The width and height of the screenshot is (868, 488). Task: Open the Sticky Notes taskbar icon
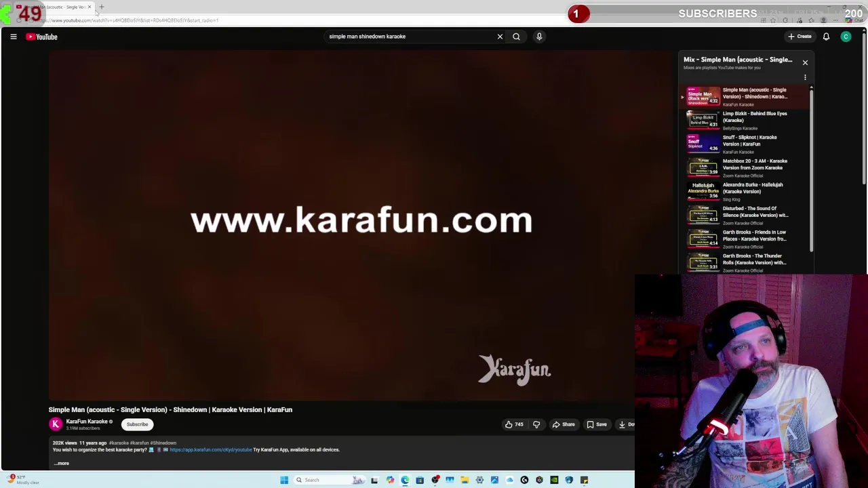584,480
